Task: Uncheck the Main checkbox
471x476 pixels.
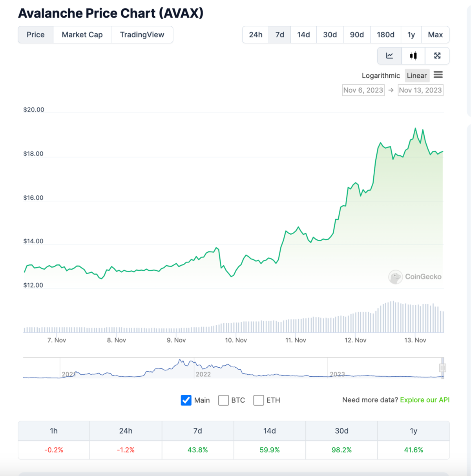Action: (x=186, y=400)
